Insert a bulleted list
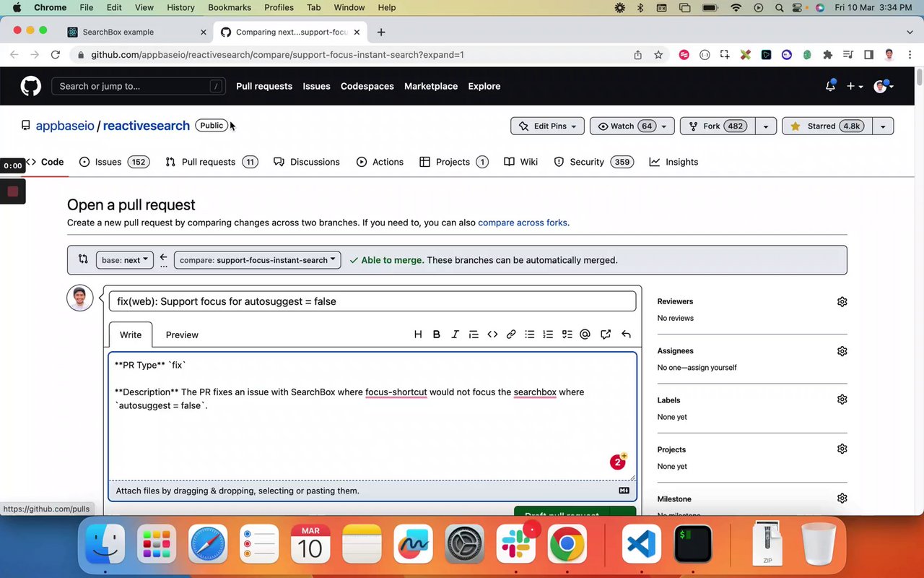 (x=530, y=335)
